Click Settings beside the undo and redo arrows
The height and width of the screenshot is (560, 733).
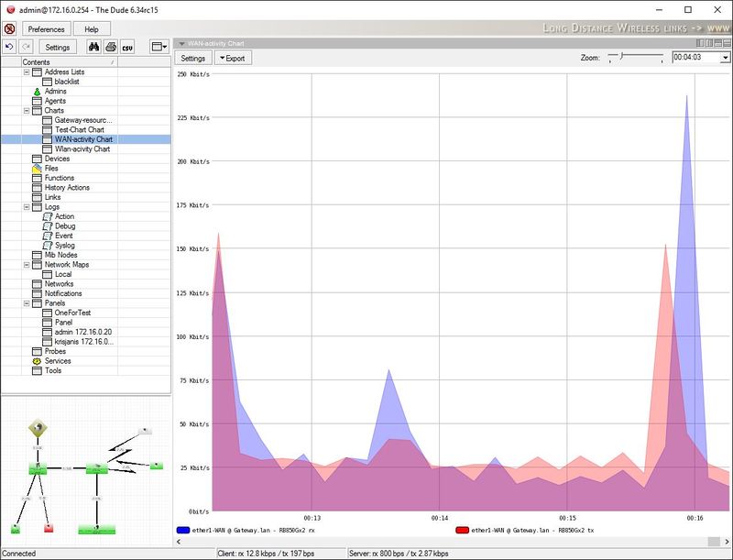[58, 48]
